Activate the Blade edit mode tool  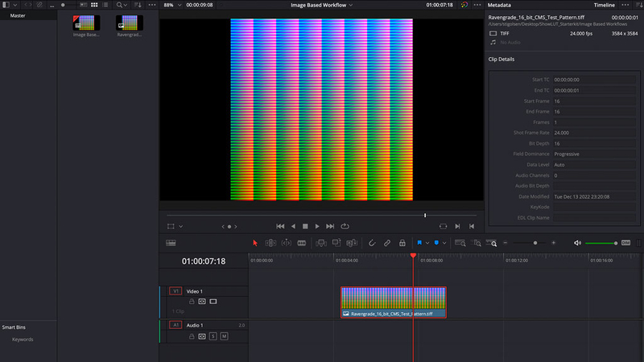coord(302,242)
